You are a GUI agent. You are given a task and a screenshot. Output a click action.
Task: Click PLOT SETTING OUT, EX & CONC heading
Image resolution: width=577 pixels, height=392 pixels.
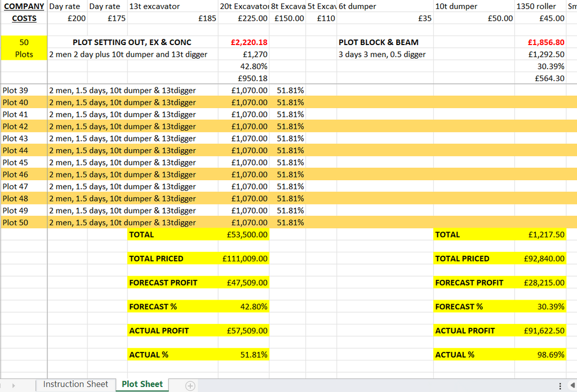point(132,42)
